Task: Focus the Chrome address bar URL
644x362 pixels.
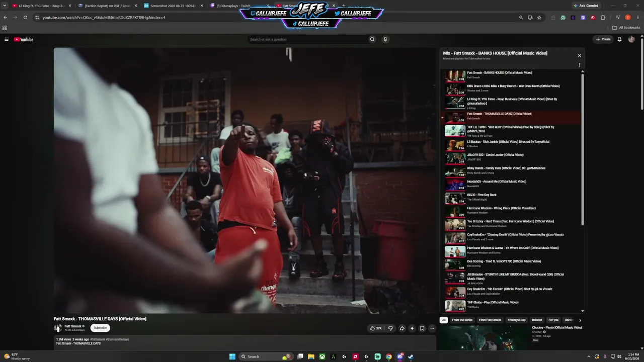Action: (x=104, y=18)
